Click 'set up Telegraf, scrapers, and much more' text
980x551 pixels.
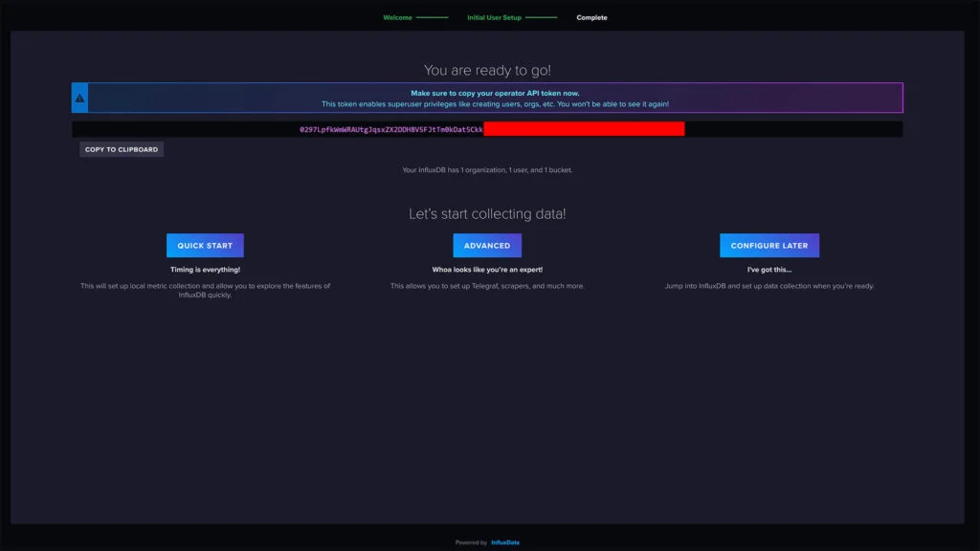pyautogui.click(x=487, y=286)
